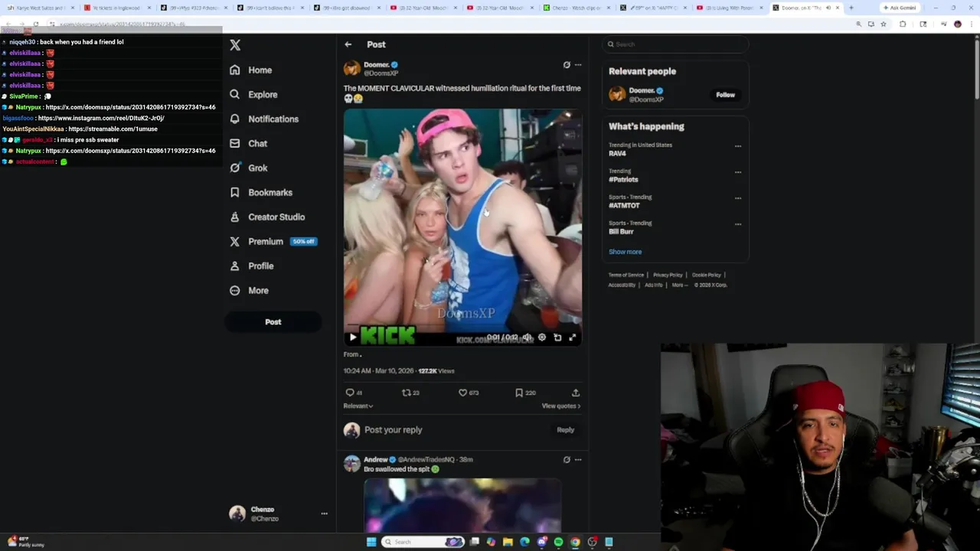Switch to Chenzo Watch clips browser tab
This screenshot has height=551, width=980.
point(577,8)
